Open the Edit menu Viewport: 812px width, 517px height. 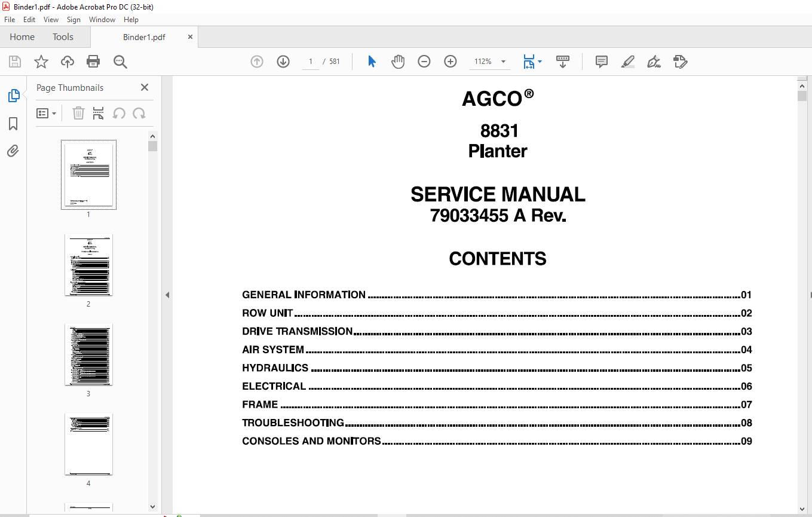click(x=29, y=20)
